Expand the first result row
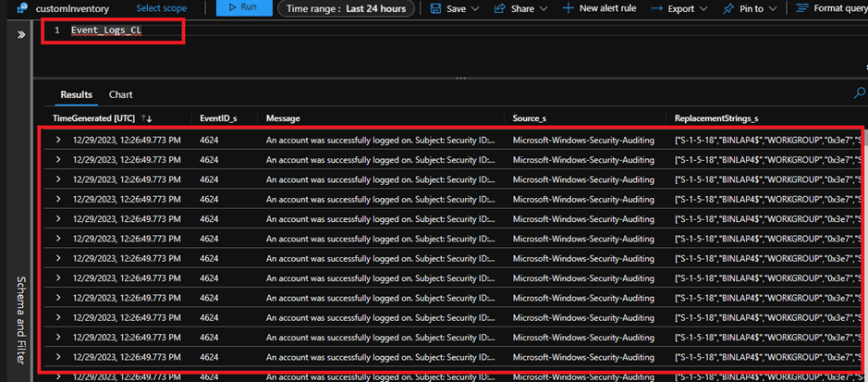The image size is (868, 382). pyautogui.click(x=58, y=140)
